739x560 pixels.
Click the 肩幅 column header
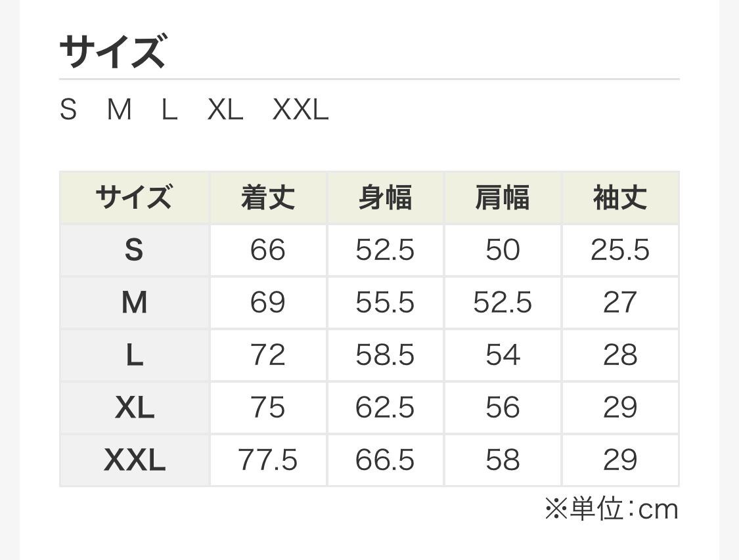(x=503, y=198)
